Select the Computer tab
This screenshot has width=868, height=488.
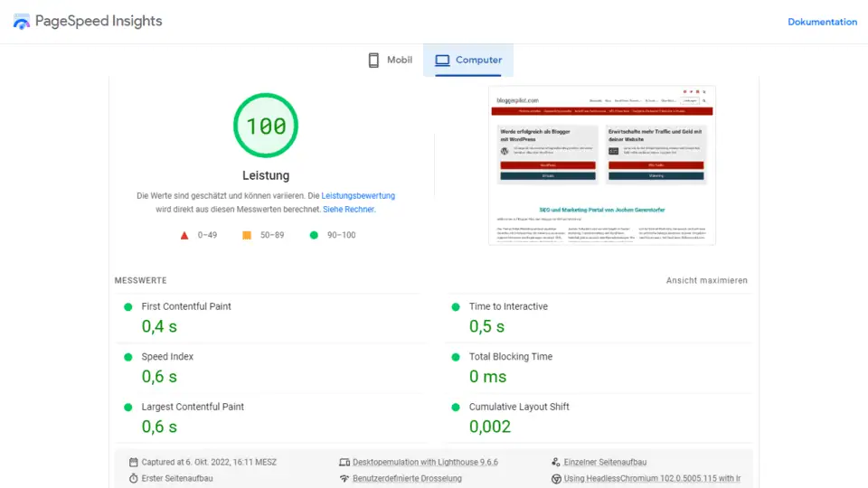pyautogui.click(x=468, y=61)
